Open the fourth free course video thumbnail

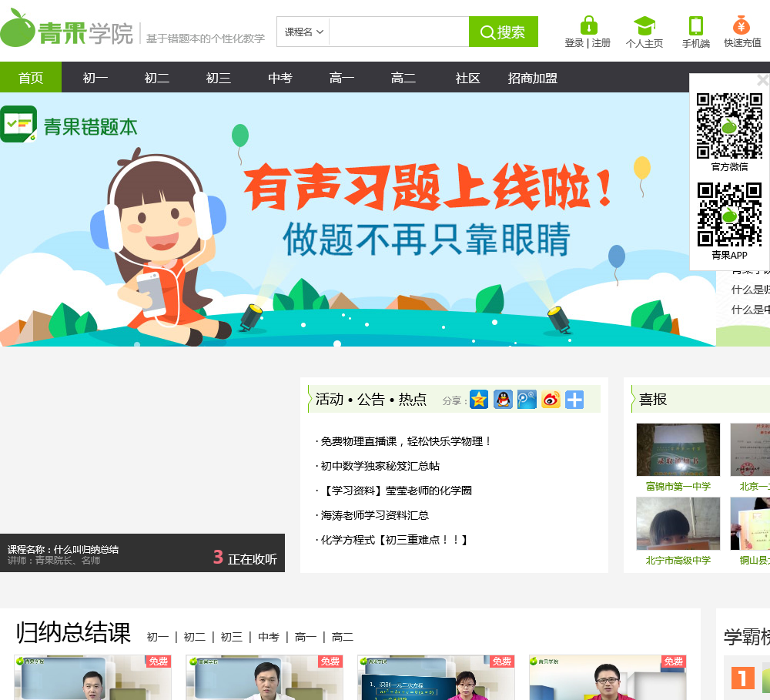click(x=608, y=678)
